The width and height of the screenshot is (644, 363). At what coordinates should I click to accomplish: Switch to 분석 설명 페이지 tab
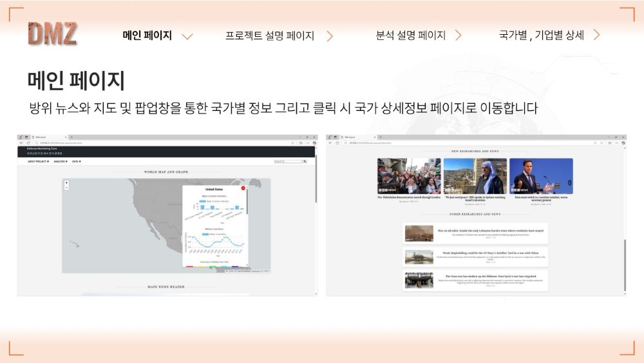point(410,35)
